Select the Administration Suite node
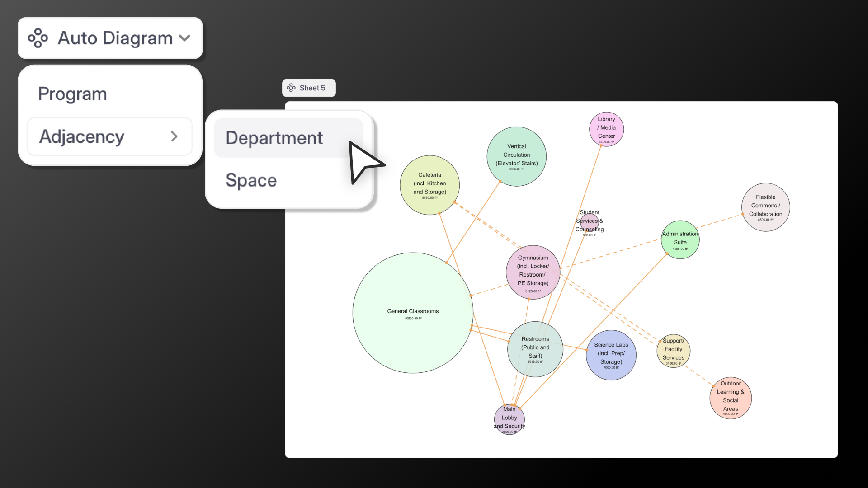868x488 pixels. pyautogui.click(x=680, y=239)
